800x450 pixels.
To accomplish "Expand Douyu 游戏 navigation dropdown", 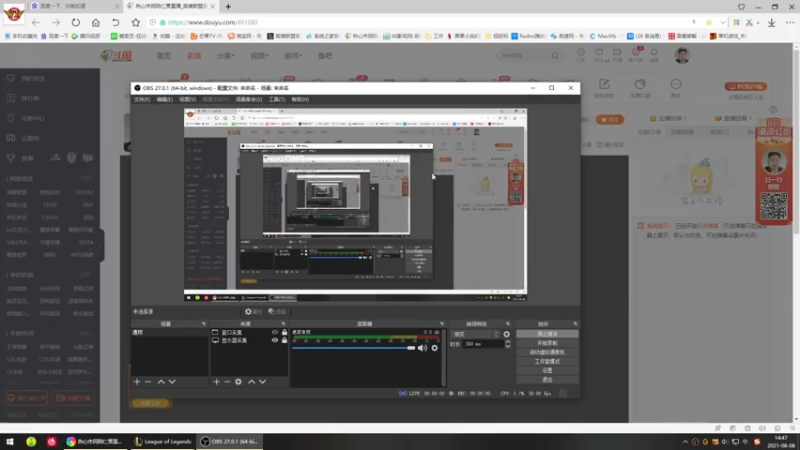I will [x=293, y=56].
